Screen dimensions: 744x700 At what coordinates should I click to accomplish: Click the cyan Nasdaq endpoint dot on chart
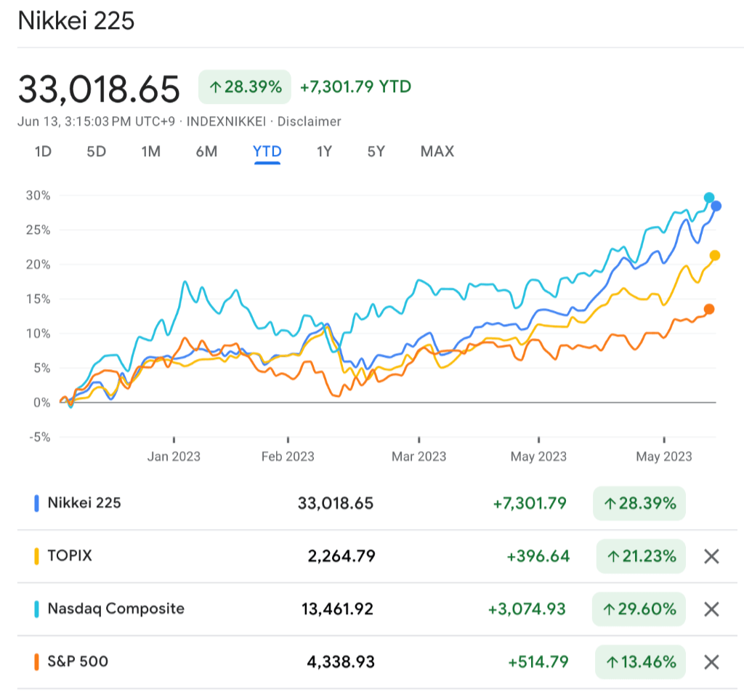[x=709, y=198]
